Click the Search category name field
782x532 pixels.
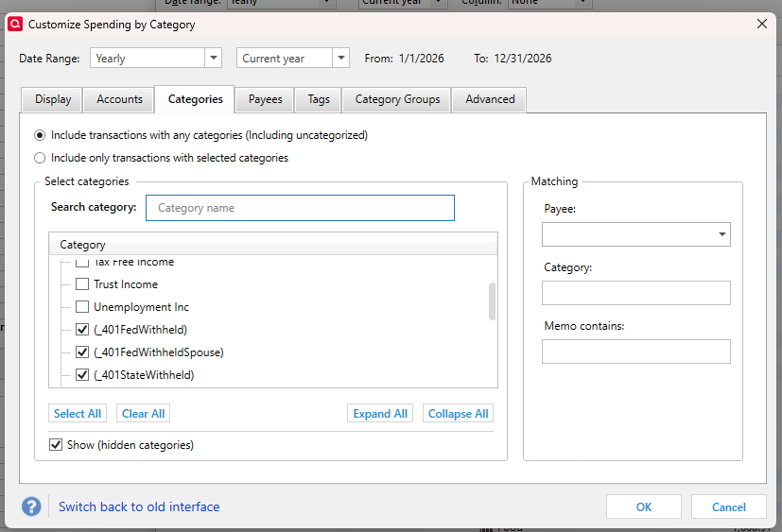300,208
